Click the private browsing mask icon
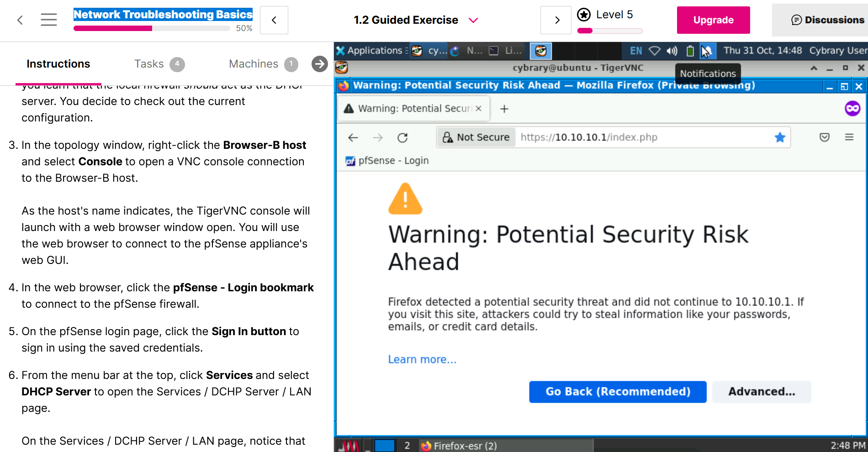 tap(852, 109)
